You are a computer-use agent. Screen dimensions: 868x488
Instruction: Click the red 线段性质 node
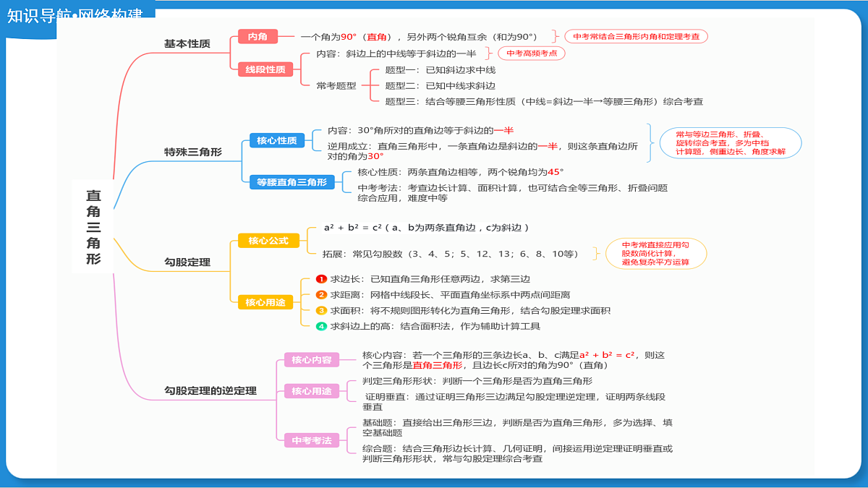coord(265,69)
